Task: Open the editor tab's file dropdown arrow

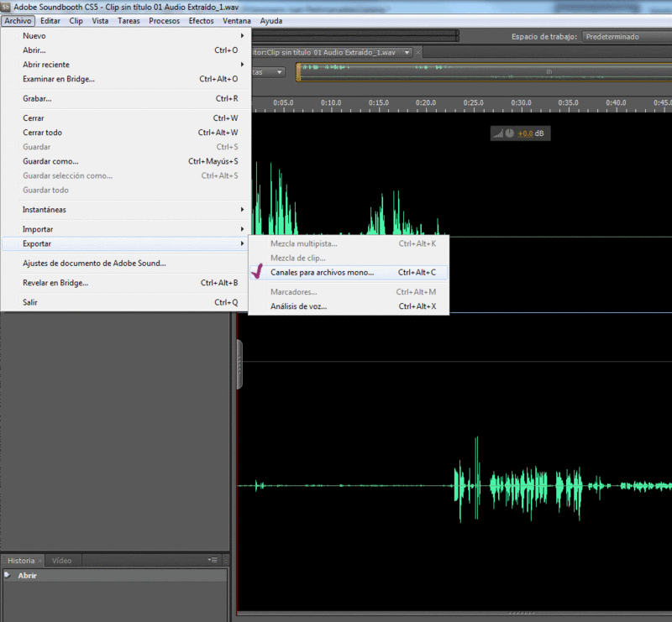Action: click(407, 52)
